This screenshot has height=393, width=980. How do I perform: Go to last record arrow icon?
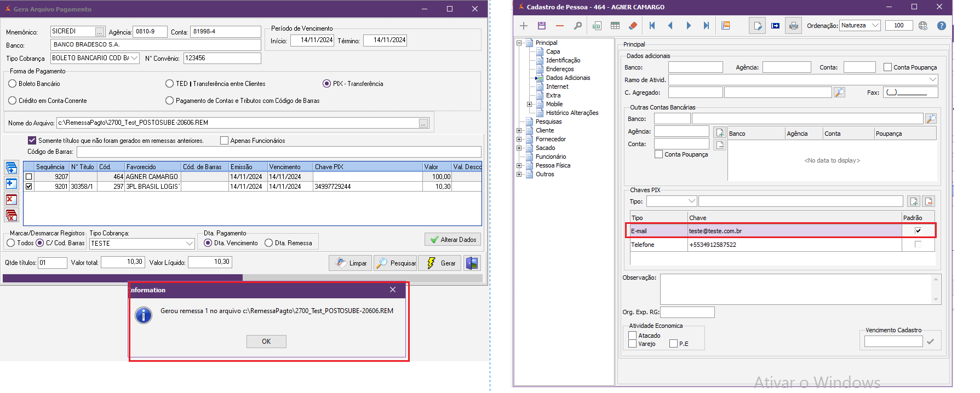coord(706,26)
